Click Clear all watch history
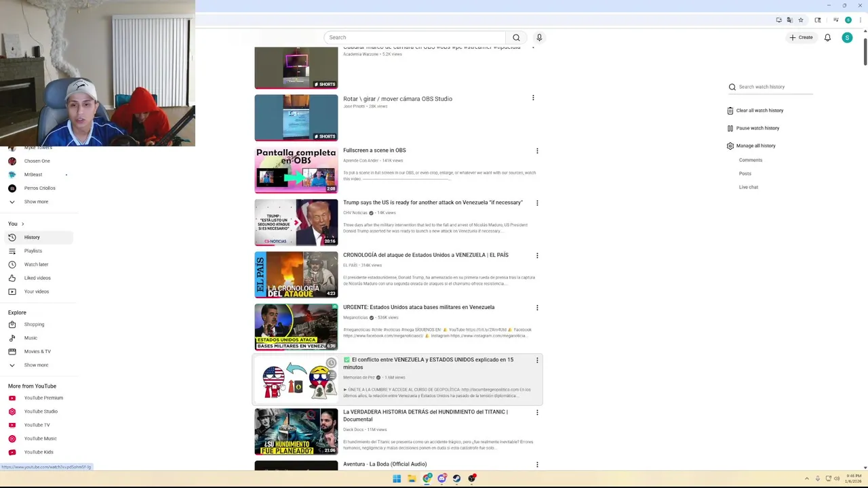 coord(755,110)
